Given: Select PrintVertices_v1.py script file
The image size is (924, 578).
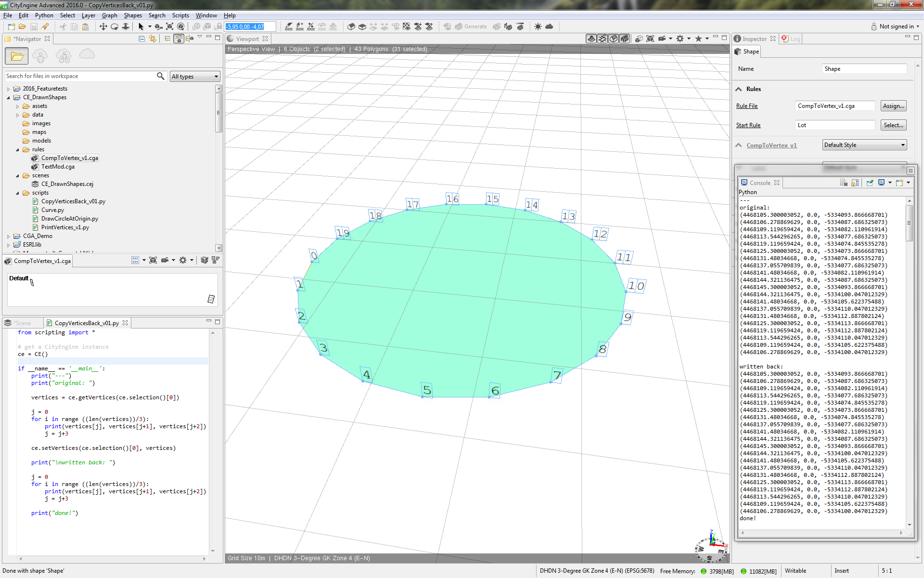Looking at the screenshot, I should [x=65, y=227].
